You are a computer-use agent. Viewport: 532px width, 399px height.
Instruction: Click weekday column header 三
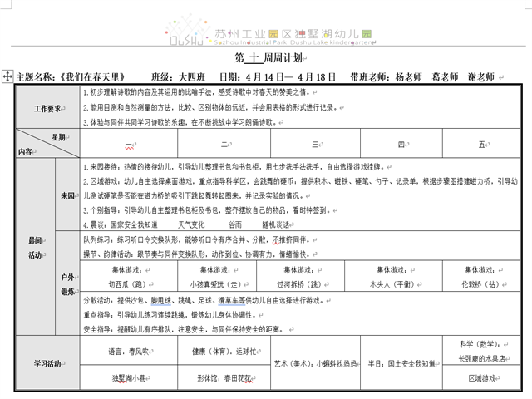click(316, 144)
